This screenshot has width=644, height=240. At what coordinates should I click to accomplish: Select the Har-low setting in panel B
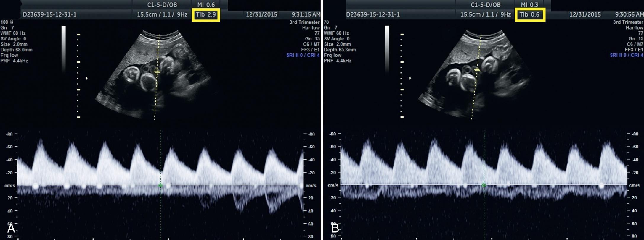click(x=635, y=27)
